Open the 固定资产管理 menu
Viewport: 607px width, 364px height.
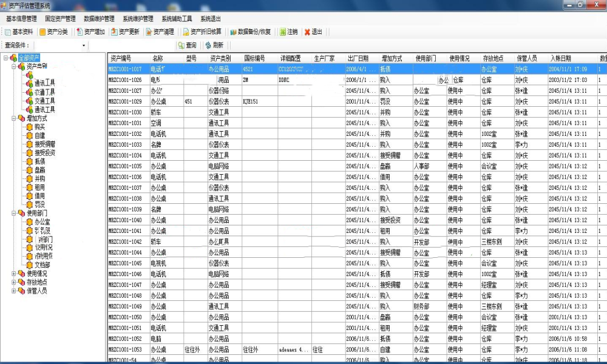[60, 19]
